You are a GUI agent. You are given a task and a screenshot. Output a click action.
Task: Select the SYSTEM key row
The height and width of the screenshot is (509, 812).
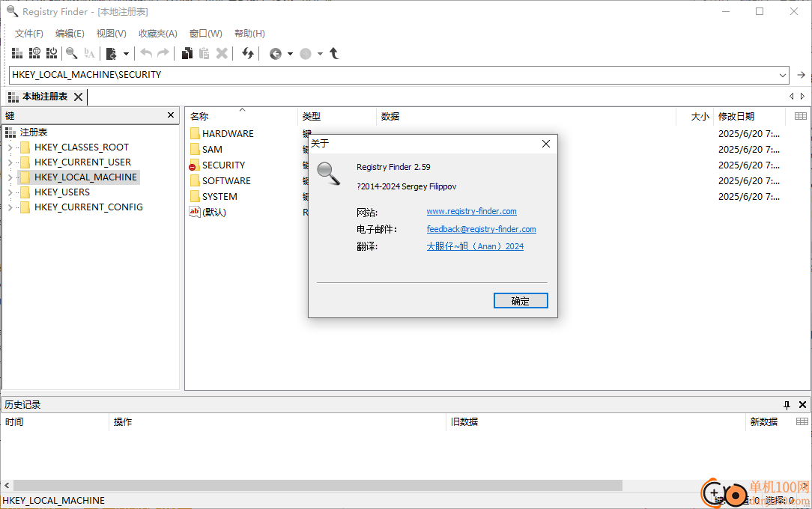click(x=219, y=197)
